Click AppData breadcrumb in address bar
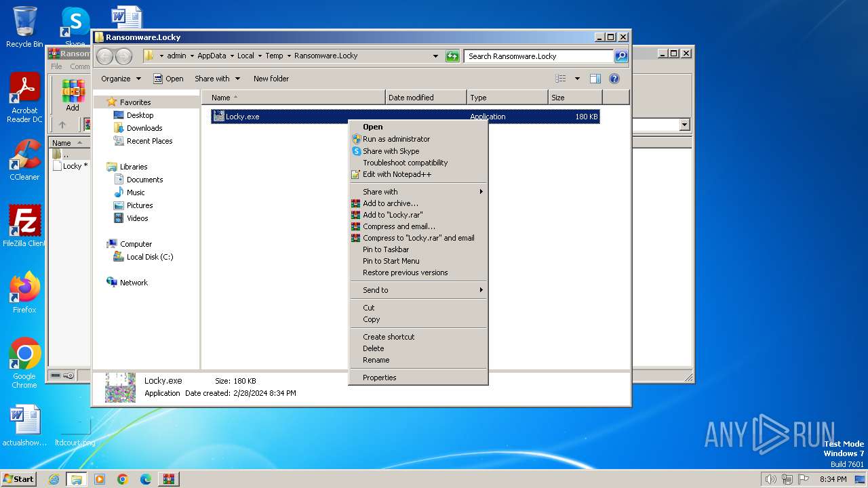Screen dimensions: 868x488 tap(212, 56)
